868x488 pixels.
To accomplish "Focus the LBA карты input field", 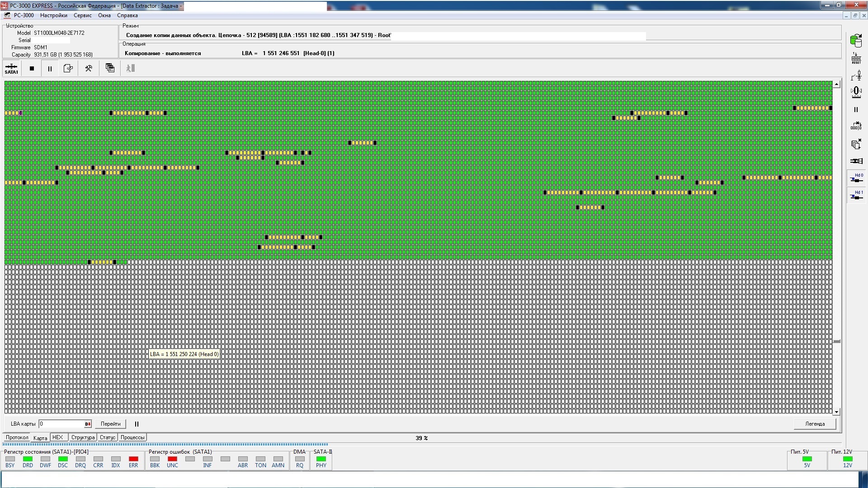I will point(61,424).
